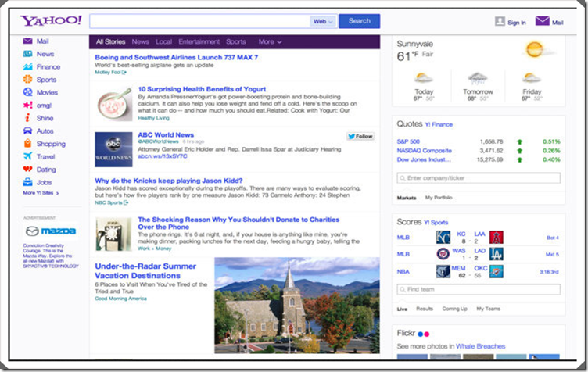Click the Flickr dots logo

pos(423,334)
